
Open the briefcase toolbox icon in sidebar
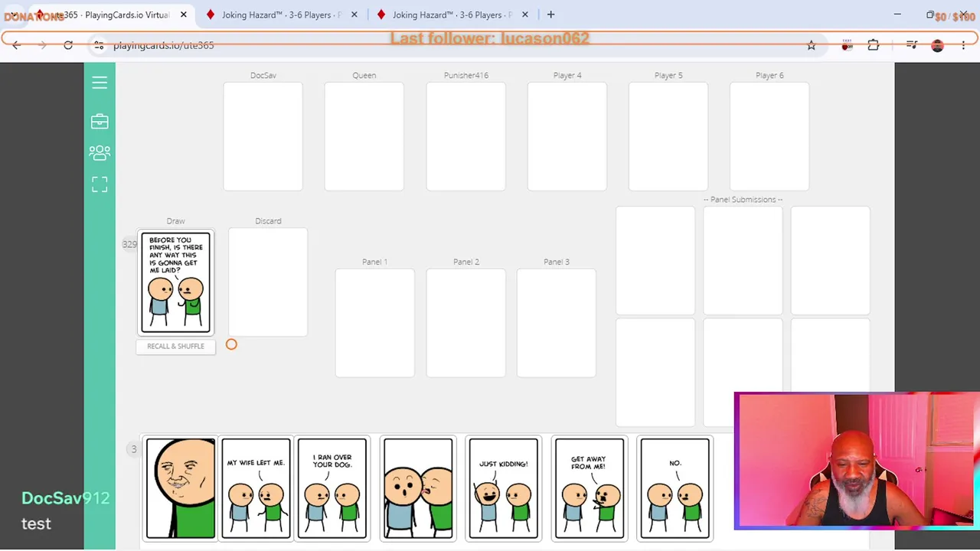(x=100, y=122)
